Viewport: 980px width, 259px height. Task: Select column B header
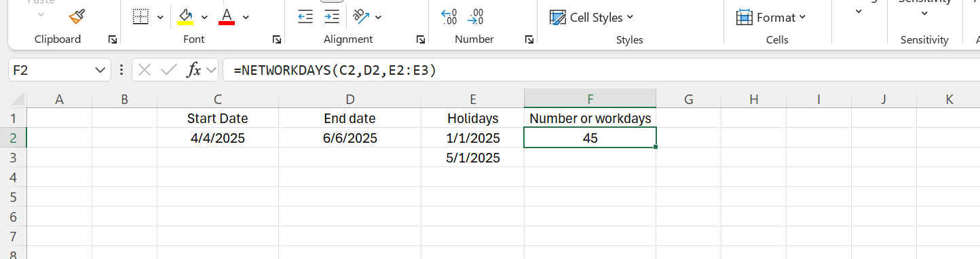pyautogui.click(x=124, y=99)
